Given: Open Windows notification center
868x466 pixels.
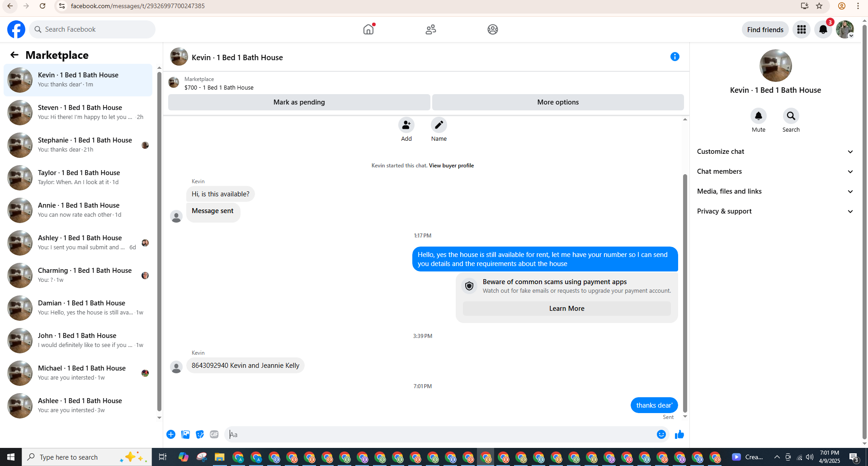Looking at the screenshot, I should [x=854, y=457].
